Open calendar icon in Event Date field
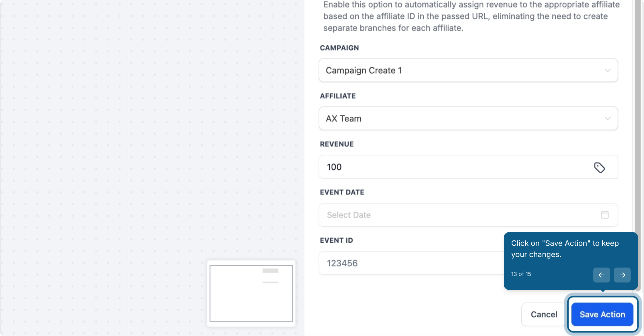 tap(604, 215)
